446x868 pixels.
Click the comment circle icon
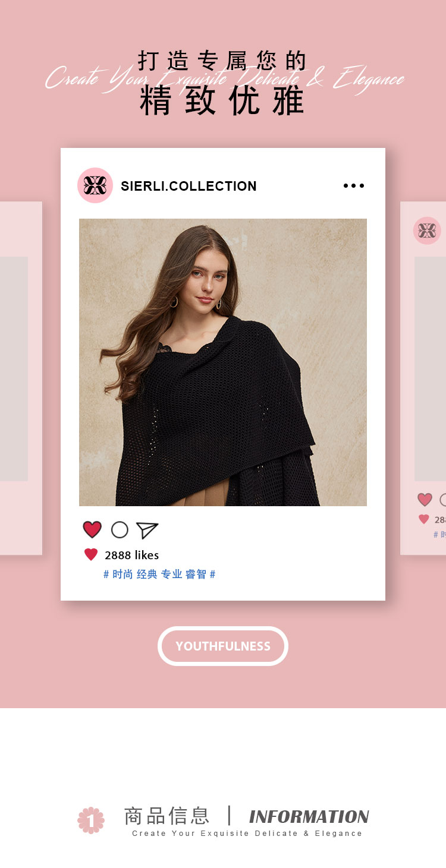coord(120,530)
